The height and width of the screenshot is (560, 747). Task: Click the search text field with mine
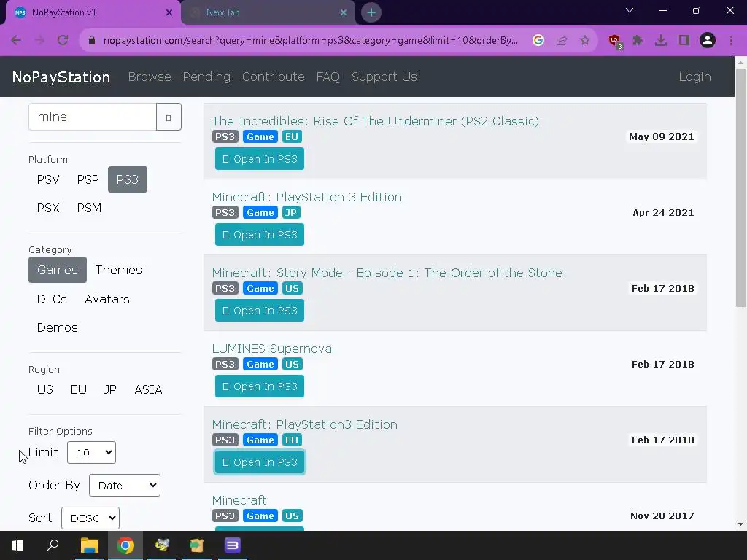click(x=93, y=117)
